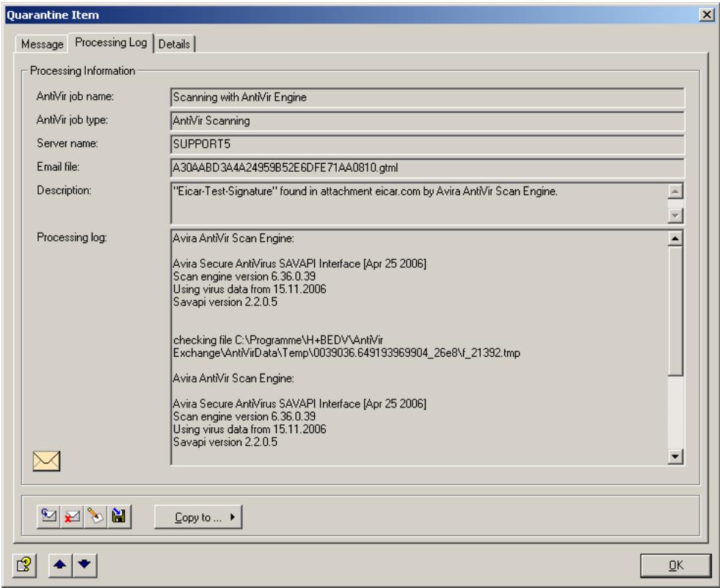Click the "Description:" label
The image size is (720, 588).
(64, 190)
